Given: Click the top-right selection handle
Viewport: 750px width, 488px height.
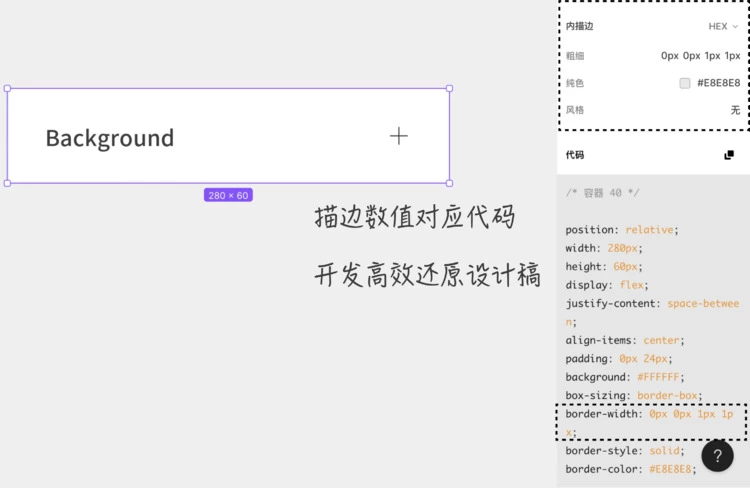Looking at the screenshot, I should coord(449,89).
